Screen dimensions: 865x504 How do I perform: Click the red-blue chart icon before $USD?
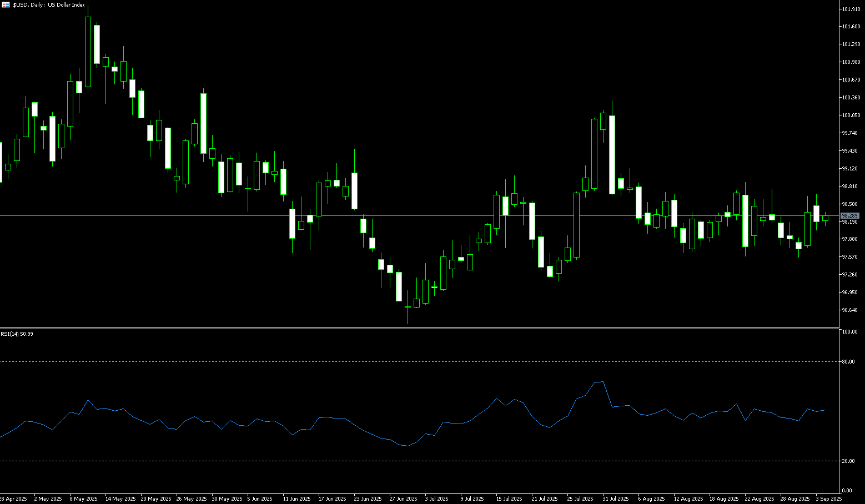[x=6, y=5]
